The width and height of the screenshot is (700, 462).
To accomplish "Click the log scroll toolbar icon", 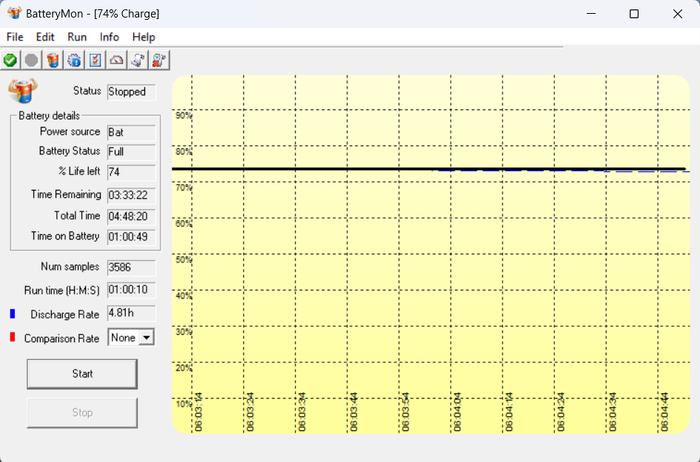I will [x=138, y=60].
